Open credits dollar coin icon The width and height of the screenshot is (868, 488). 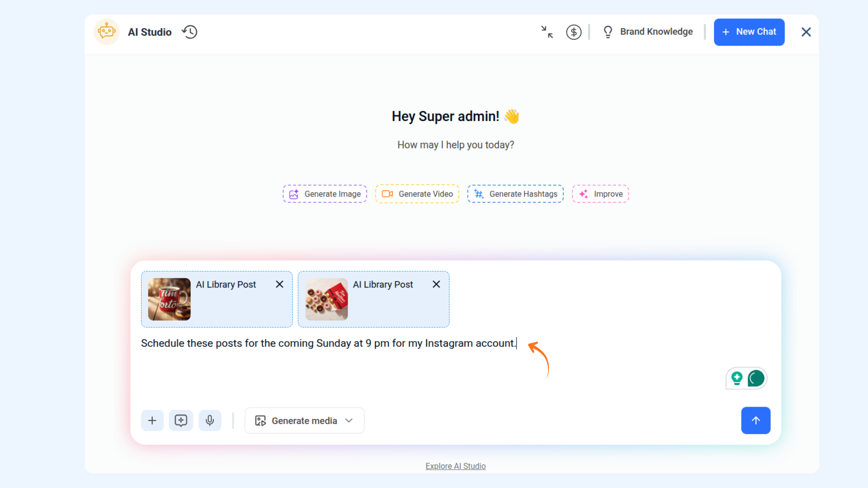[574, 32]
